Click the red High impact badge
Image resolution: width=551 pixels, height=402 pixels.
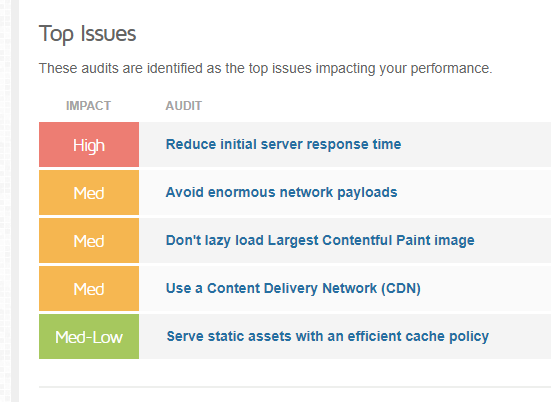(89, 144)
